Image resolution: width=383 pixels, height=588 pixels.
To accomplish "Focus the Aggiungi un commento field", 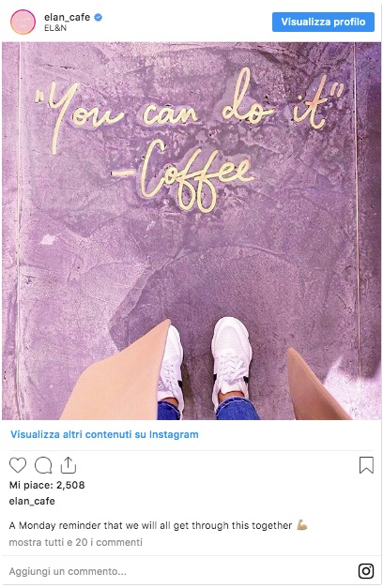I will [x=180, y=571].
